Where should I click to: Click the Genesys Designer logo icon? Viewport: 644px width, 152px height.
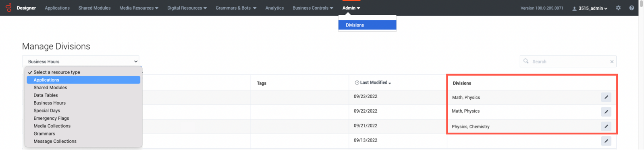point(8,7)
